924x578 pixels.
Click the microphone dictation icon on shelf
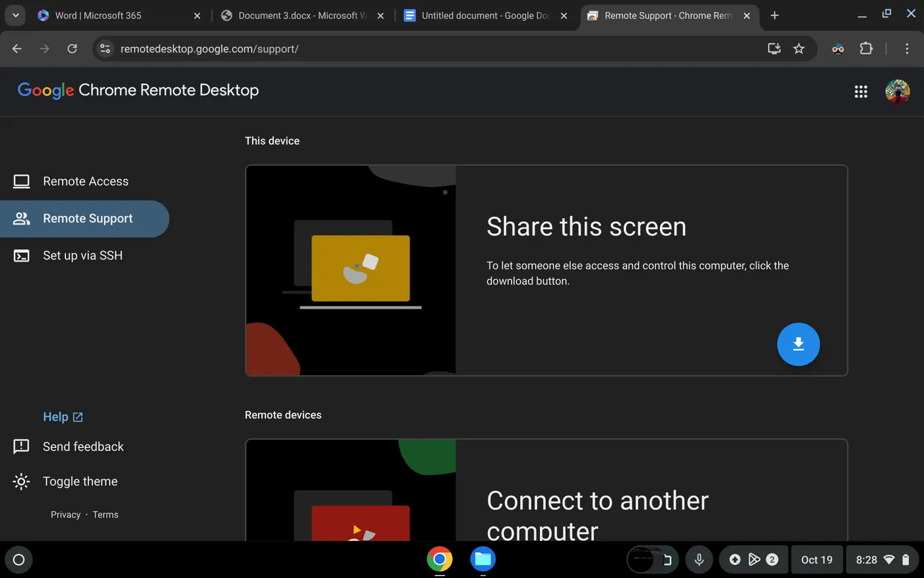pyautogui.click(x=699, y=560)
